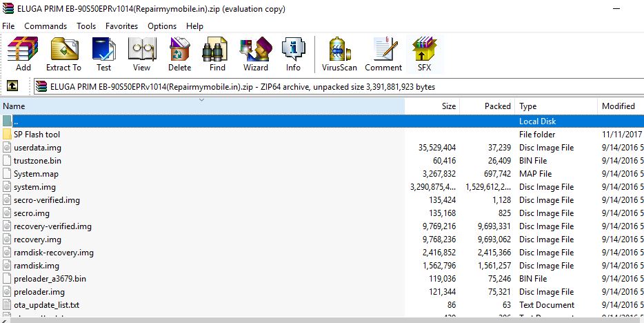Click the 9,769,216 size value
The height and width of the screenshot is (323, 644).
pyautogui.click(x=439, y=226)
